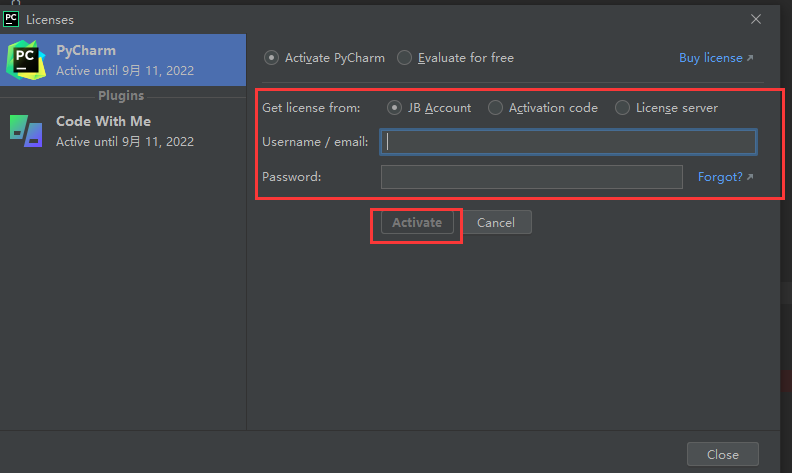Click the Plugins section heading
The height and width of the screenshot is (473, 792).
click(x=121, y=96)
